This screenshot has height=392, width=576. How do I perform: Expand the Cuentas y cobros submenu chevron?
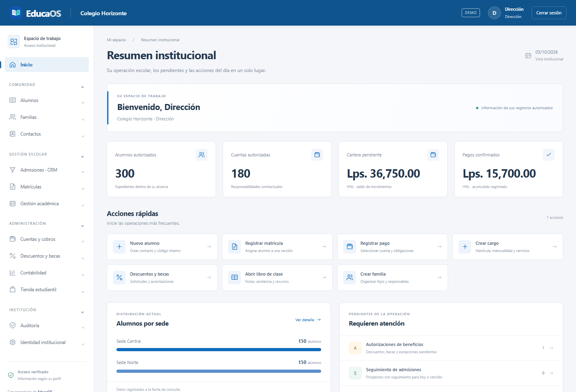83,242
